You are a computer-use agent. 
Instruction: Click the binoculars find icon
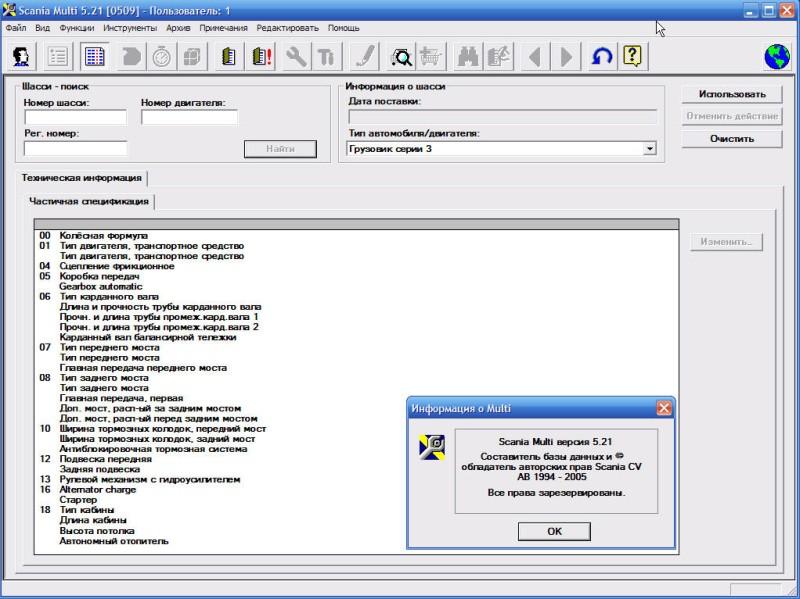468,57
